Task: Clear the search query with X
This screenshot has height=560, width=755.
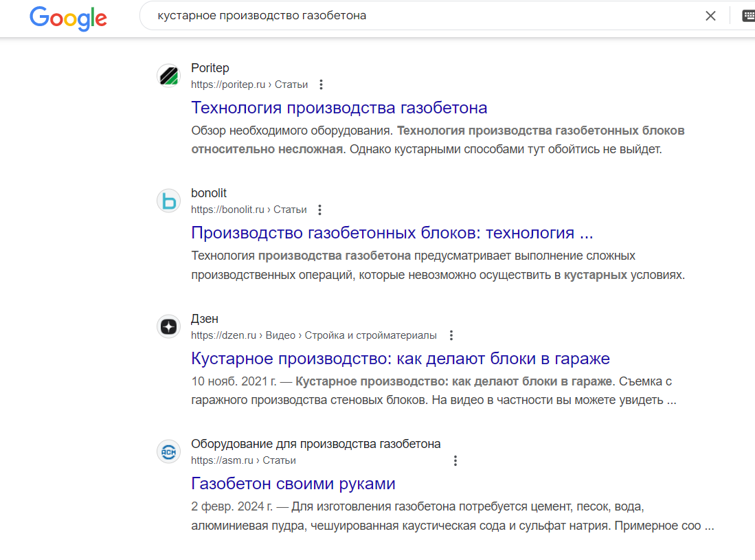Action: [x=710, y=16]
